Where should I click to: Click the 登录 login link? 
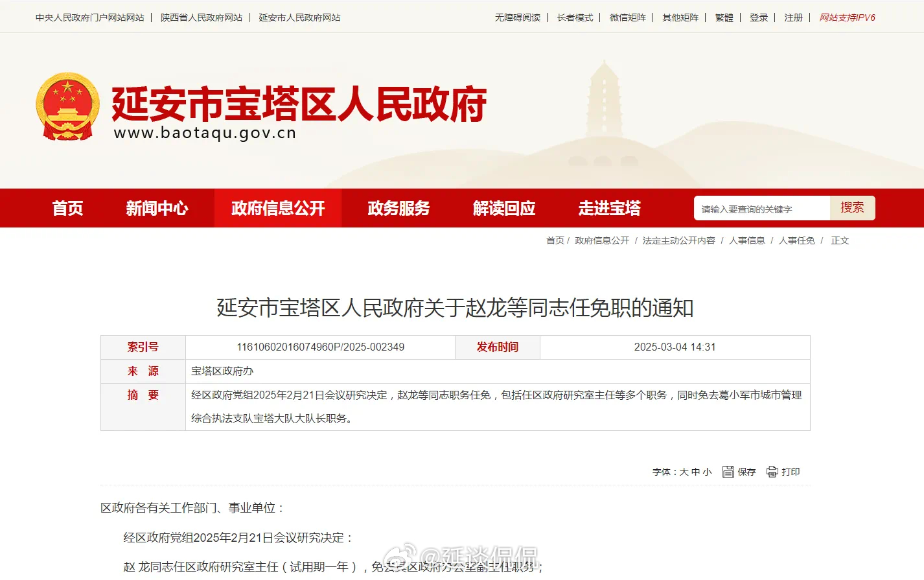coord(759,17)
